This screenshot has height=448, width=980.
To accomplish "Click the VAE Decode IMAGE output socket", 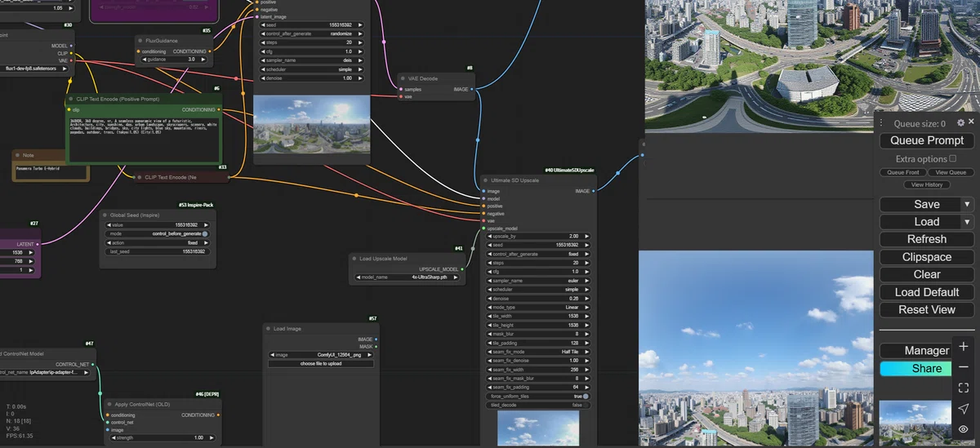I will pos(474,89).
